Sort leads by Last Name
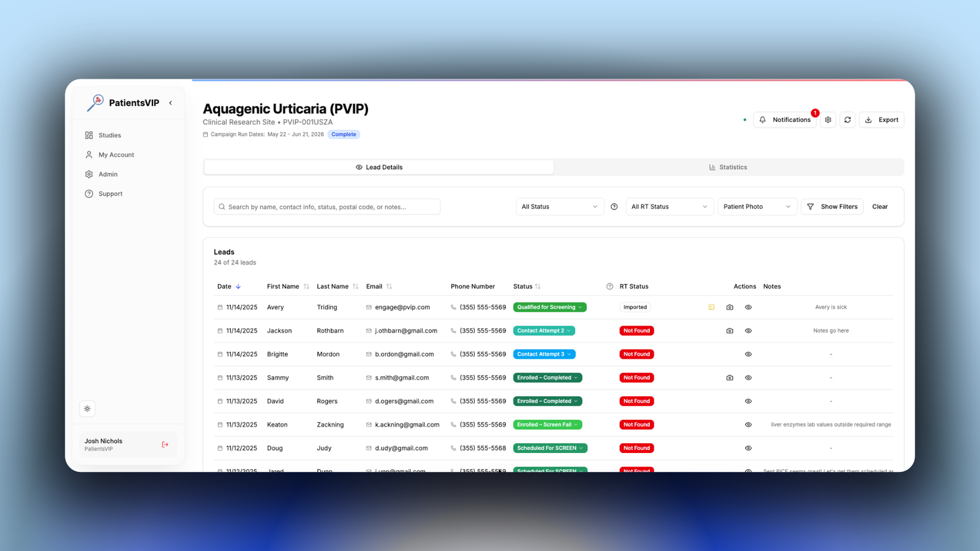The height and width of the screenshot is (551, 980). click(355, 287)
